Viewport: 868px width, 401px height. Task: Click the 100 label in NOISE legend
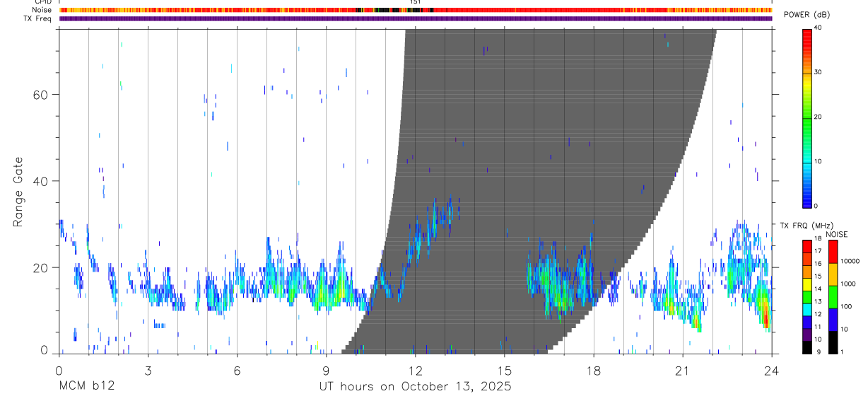pyautogui.click(x=846, y=307)
